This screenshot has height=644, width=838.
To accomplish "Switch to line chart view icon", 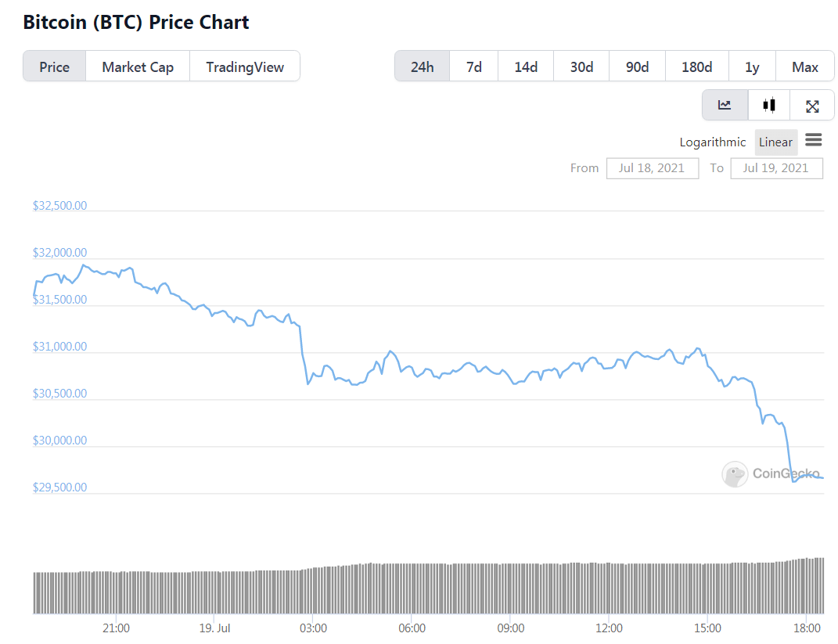I will pyautogui.click(x=725, y=106).
